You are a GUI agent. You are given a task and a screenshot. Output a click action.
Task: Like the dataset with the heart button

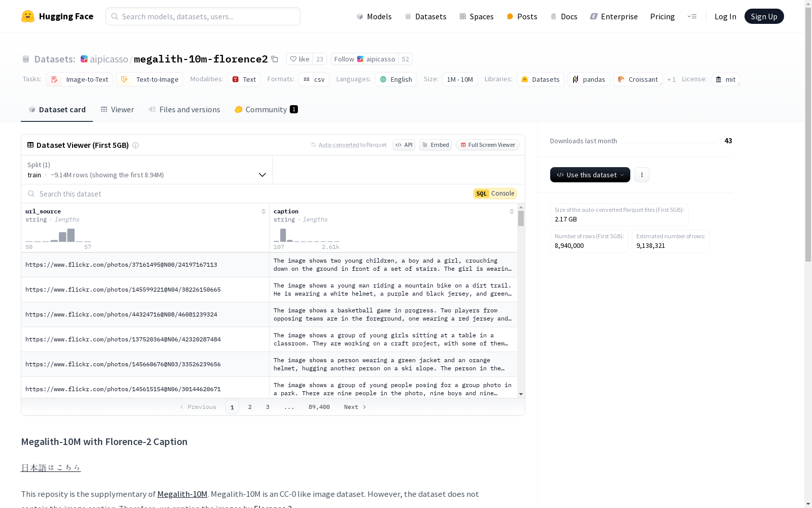299,59
